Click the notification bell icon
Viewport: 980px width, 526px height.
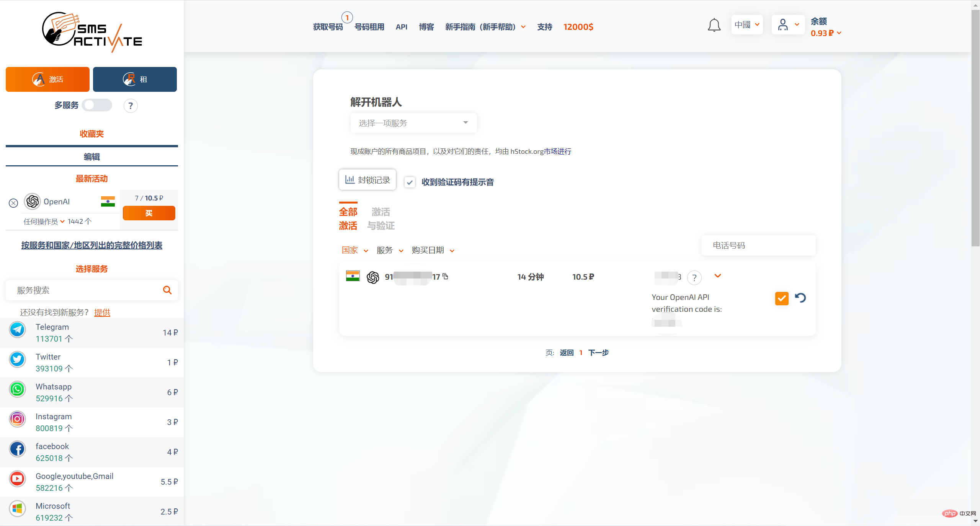(713, 26)
